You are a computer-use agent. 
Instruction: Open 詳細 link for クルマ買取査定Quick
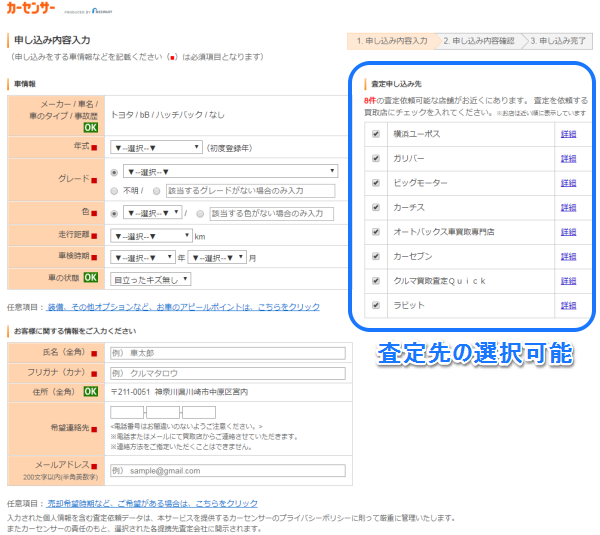[568, 281]
